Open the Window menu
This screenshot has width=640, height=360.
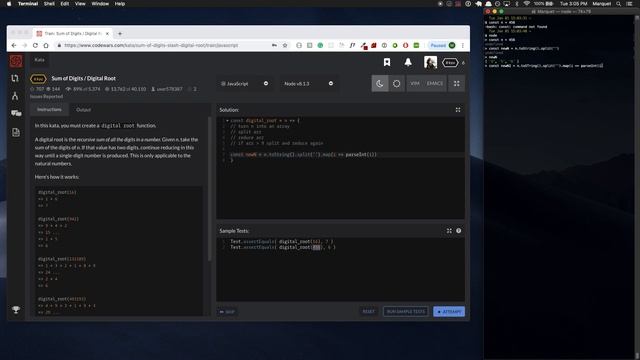100,4
